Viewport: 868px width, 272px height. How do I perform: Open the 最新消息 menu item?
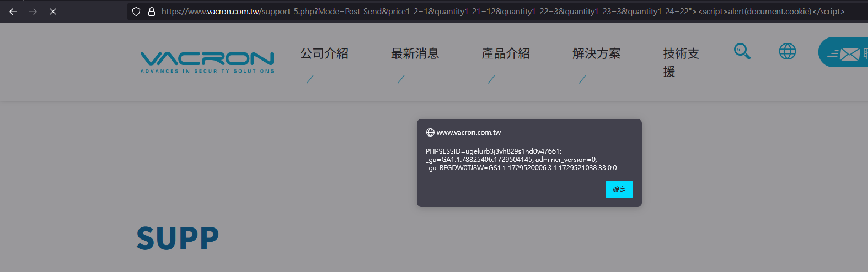pyautogui.click(x=415, y=53)
